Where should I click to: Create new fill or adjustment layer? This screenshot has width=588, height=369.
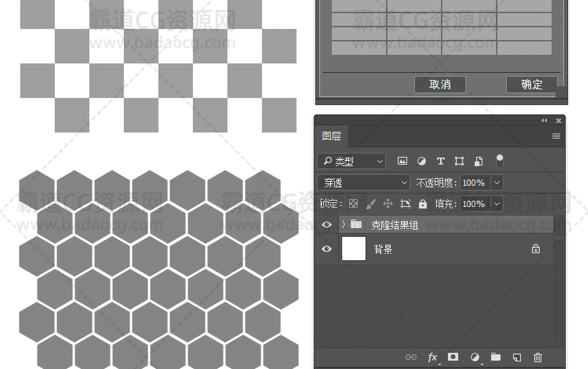[x=475, y=357]
